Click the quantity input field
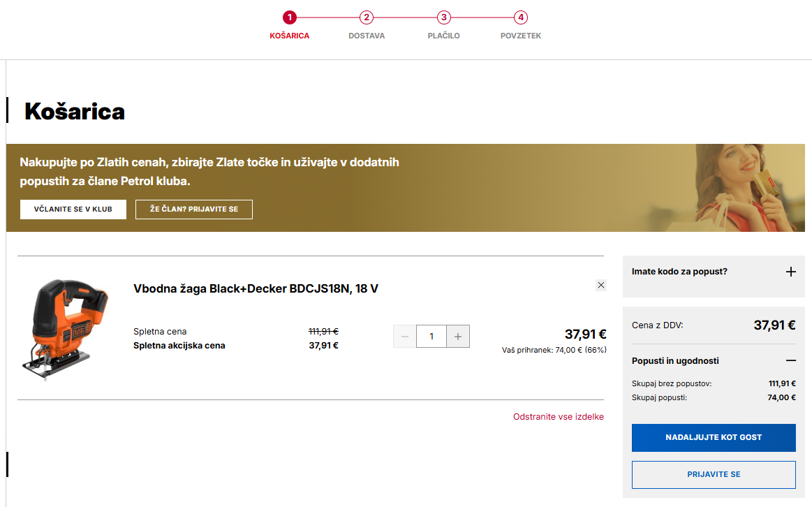The width and height of the screenshot is (812, 507). tap(431, 337)
